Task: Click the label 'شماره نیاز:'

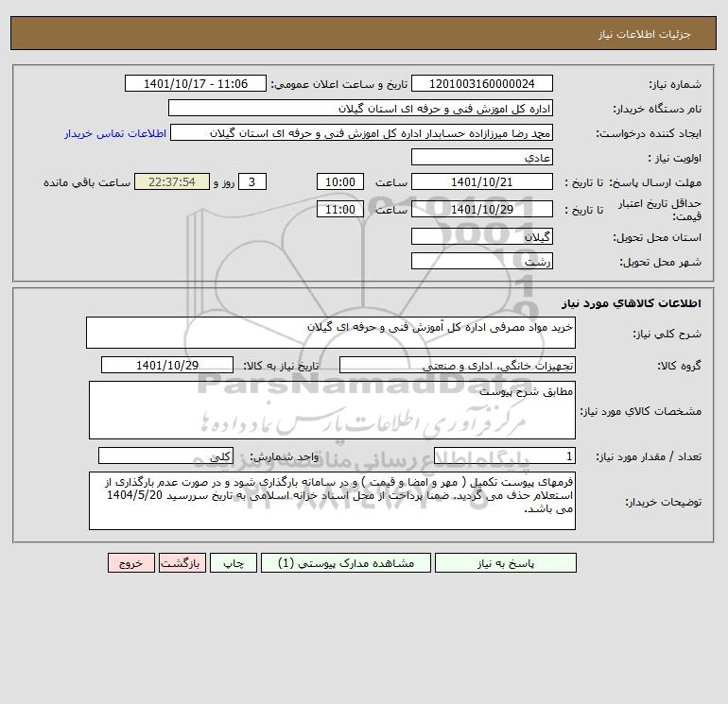Action: 675,84
